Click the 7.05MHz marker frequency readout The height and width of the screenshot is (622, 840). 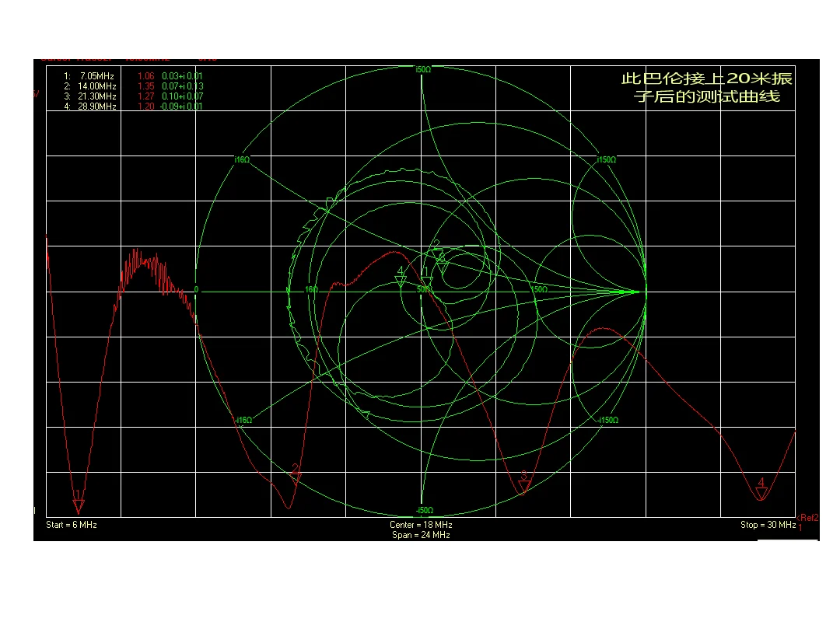click(97, 76)
